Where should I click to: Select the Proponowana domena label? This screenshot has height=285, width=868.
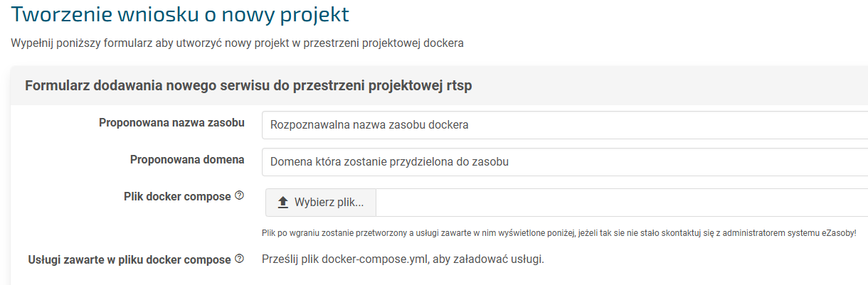pyautogui.click(x=187, y=160)
